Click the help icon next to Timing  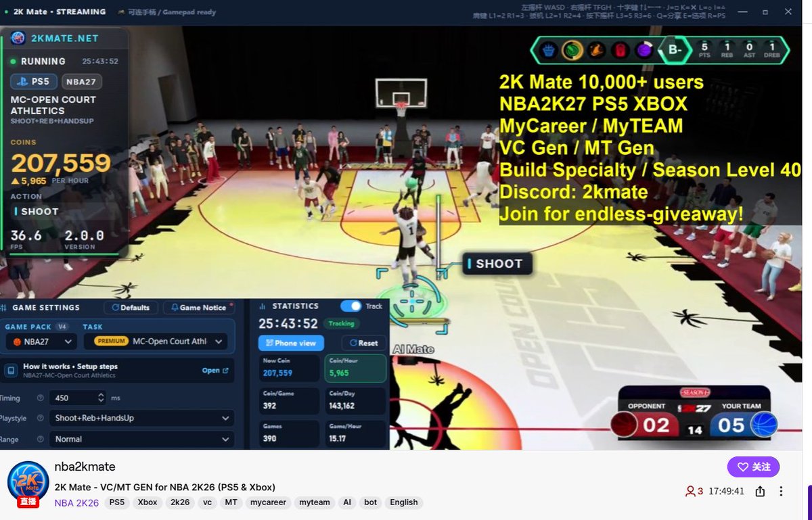click(41, 398)
